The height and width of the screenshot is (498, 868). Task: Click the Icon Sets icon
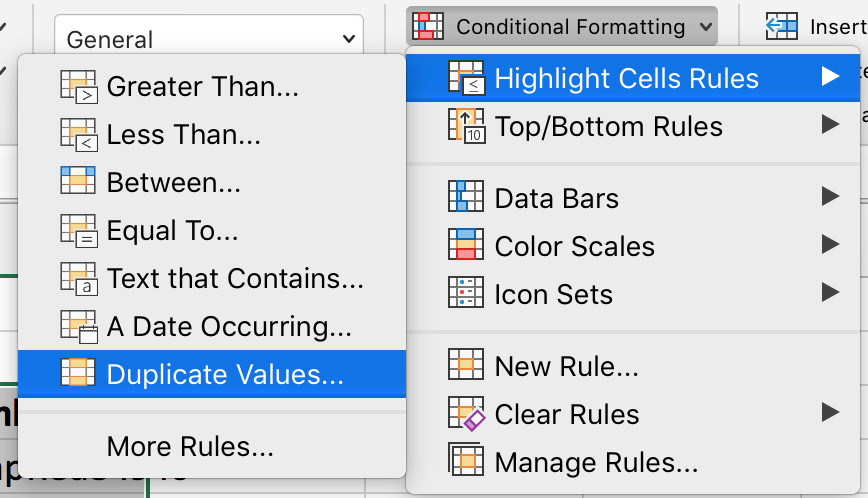click(x=466, y=294)
